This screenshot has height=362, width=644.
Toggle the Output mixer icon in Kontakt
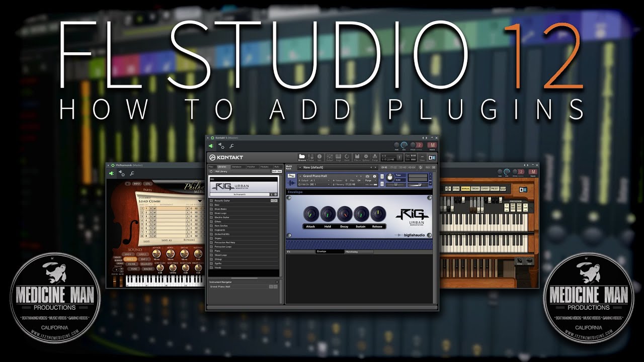click(330, 156)
